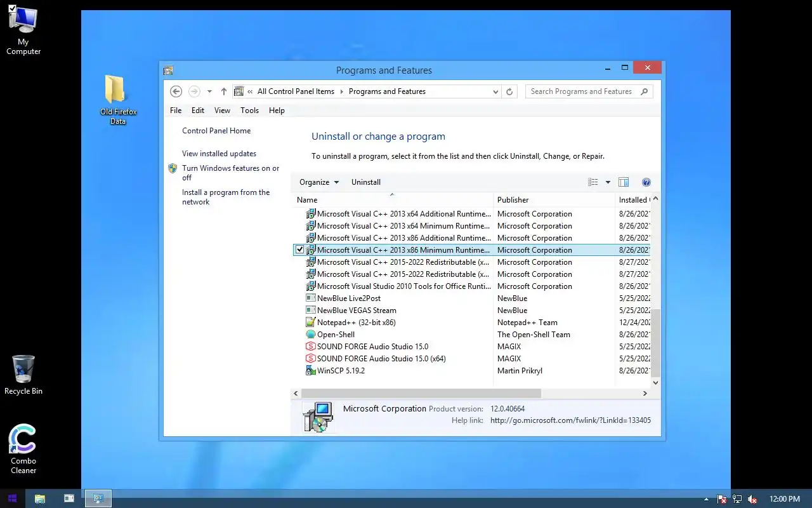Open the address bar history dropdown

(x=495, y=91)
